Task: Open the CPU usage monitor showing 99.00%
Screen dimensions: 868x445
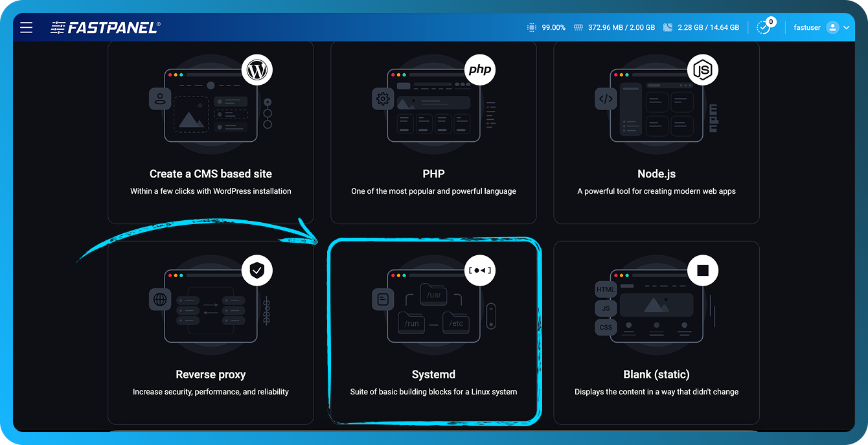Action: tap(547, 27)
